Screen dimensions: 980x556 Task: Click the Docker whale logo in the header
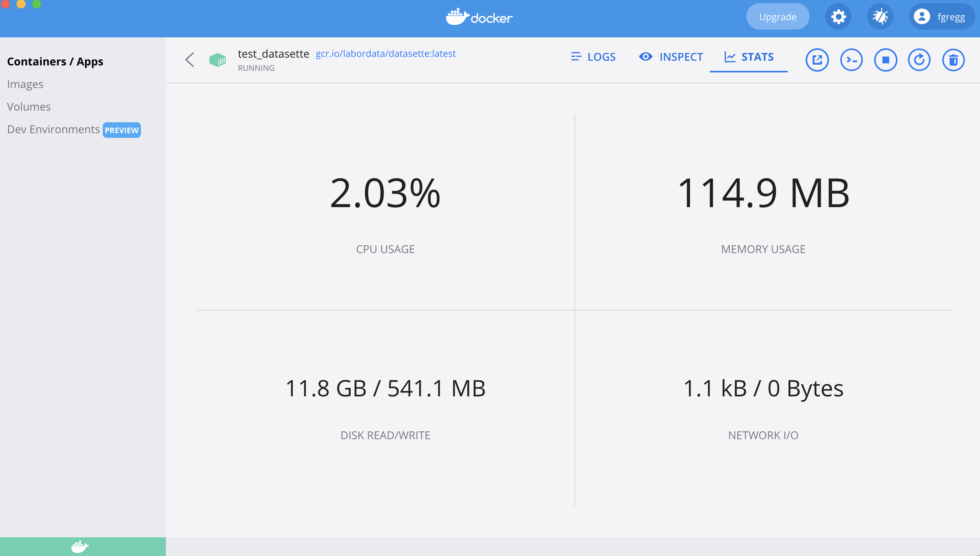pos(479,18)
